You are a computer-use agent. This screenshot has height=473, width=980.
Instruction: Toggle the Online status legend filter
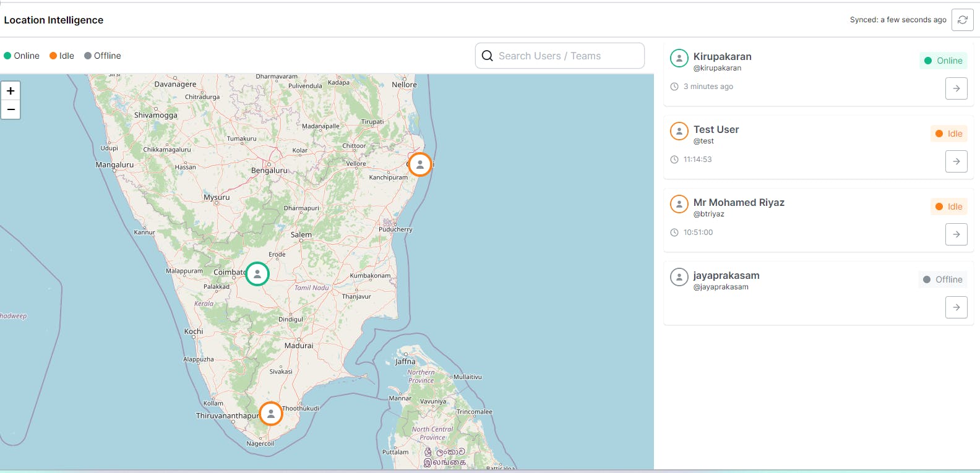coord(22,56)
